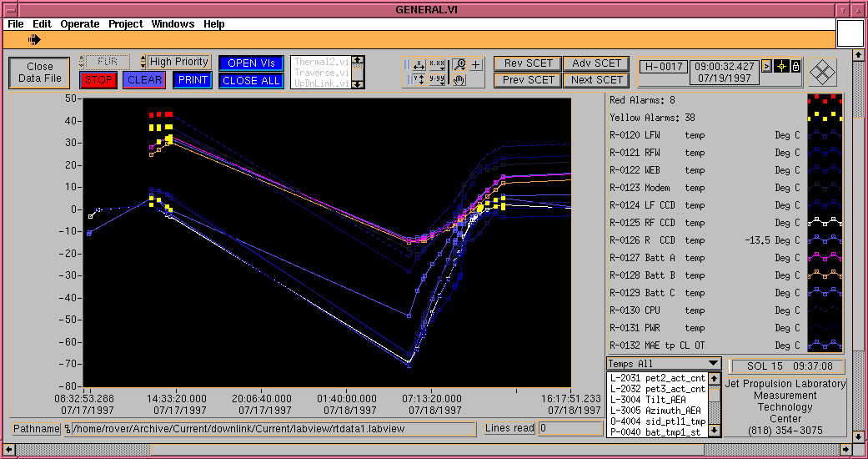
Task: Select the hand pan tool
Action: tap(459, 80)
